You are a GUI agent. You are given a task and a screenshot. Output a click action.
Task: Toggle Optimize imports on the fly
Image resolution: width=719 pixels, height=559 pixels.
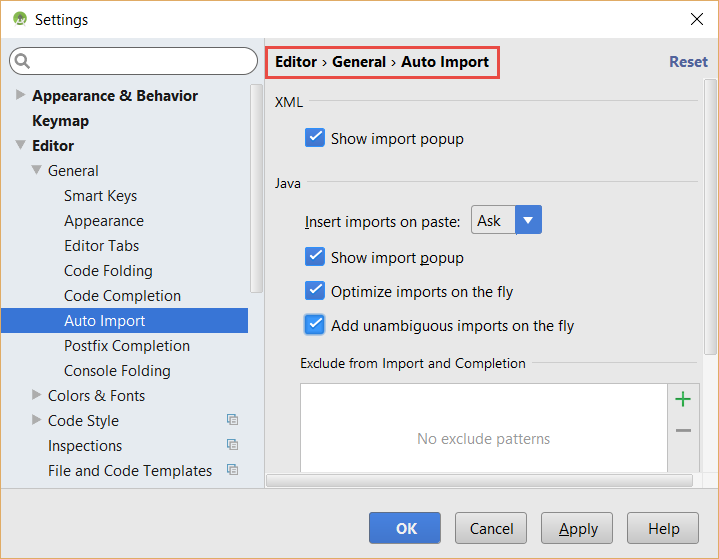point(315,291)
